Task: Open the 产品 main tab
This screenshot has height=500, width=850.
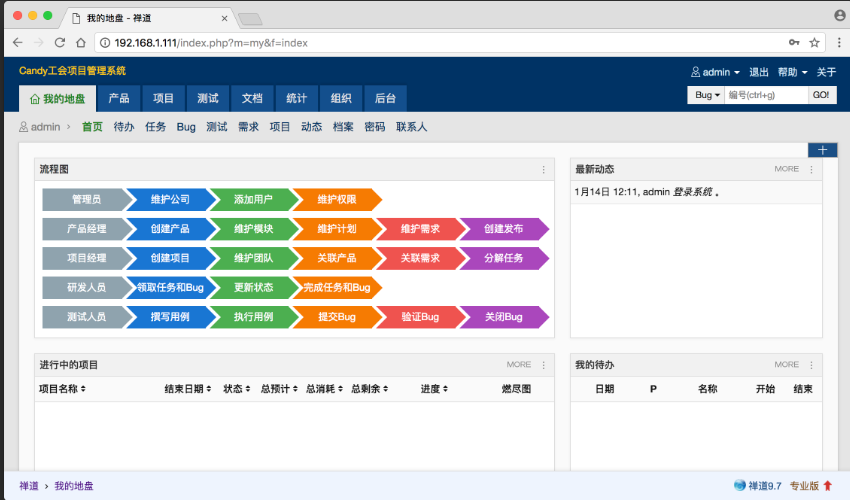Action: [x=119, y=99]
